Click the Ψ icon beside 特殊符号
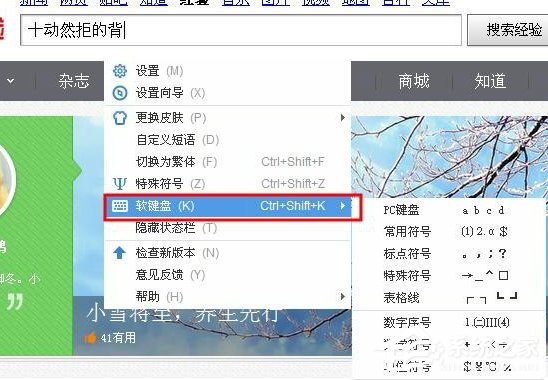This screenshot has height=380, width=548. 120,184
